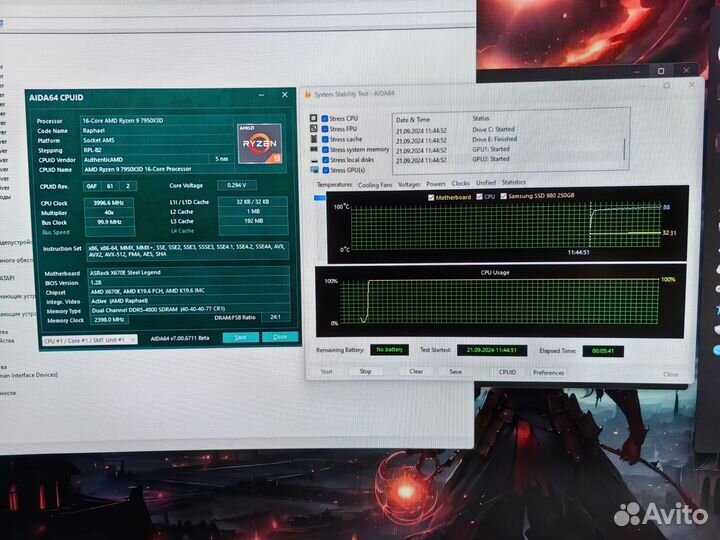Open the Temperatures tab
This screenshot has height=540, width=720.
point(334,185)
